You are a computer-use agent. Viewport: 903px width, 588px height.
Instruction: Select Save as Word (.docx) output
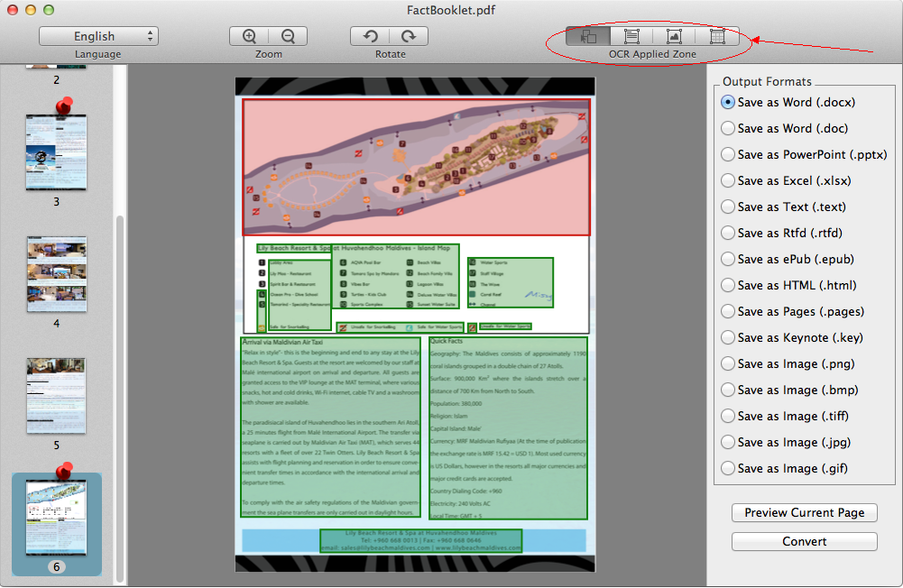click(x=727, y=102)
